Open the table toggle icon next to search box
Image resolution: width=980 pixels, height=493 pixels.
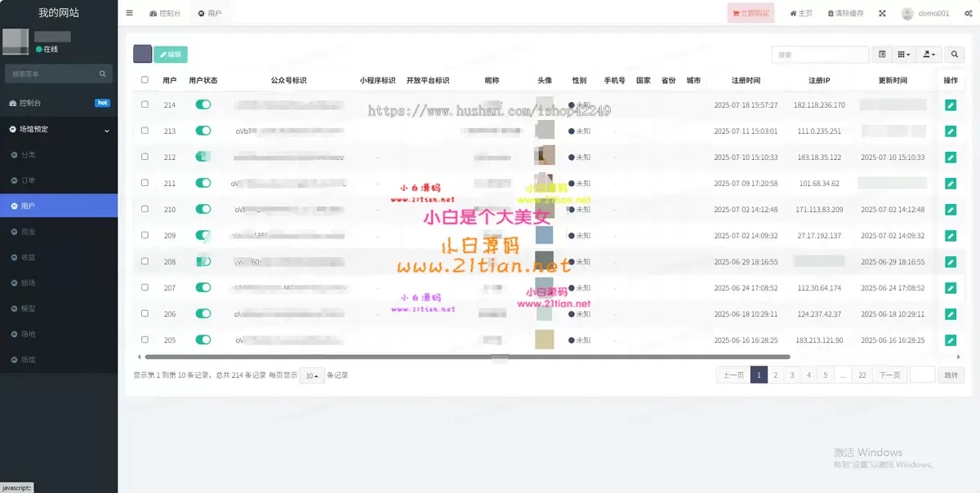882,54
